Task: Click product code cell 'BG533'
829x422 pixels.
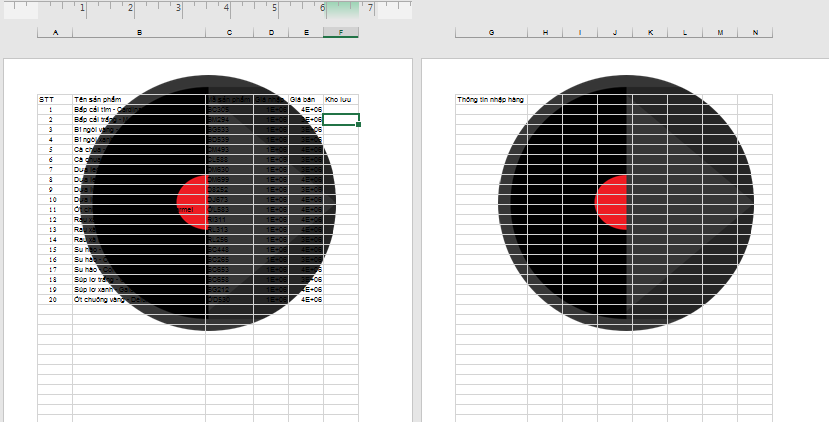Action: click(x=229, y=130)
